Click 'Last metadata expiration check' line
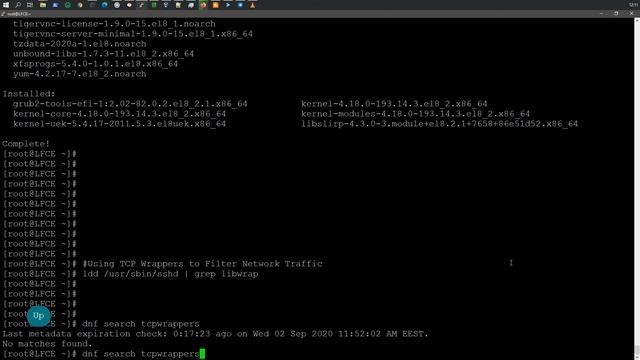This screenshot has width=640, height=360. tap(216, 334)
